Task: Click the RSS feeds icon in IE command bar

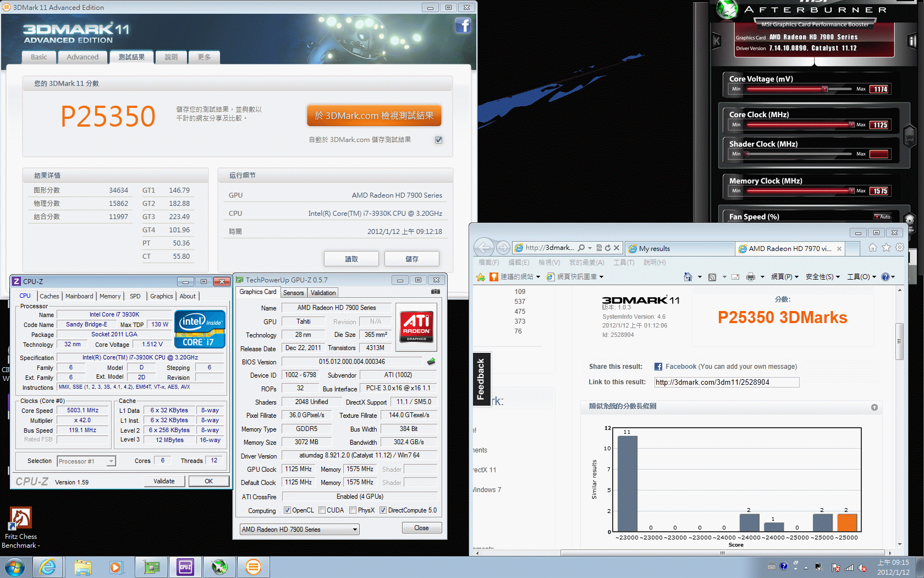Action: (x=712, y=277)
